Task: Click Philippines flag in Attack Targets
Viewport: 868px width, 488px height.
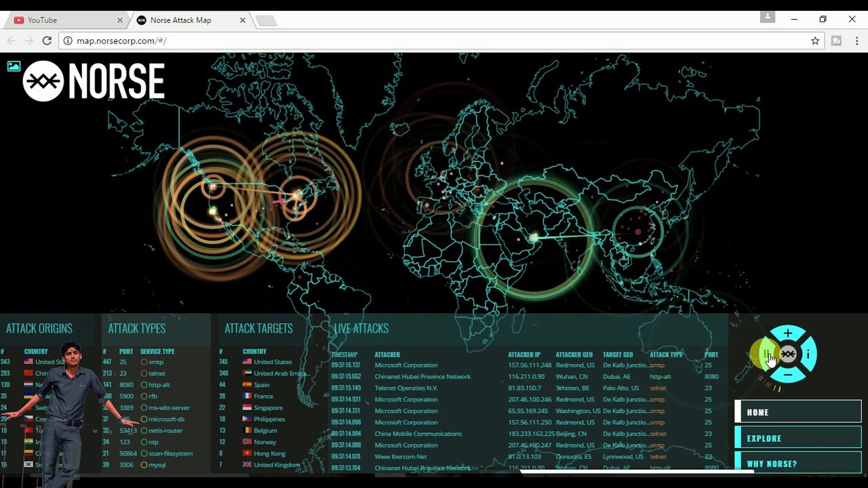Action: tap(247, 419)
